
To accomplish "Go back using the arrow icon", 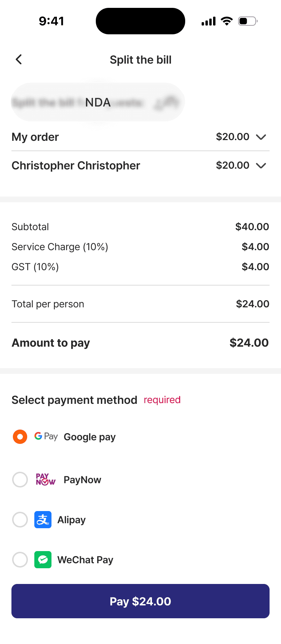I will [x=19, y=59].
